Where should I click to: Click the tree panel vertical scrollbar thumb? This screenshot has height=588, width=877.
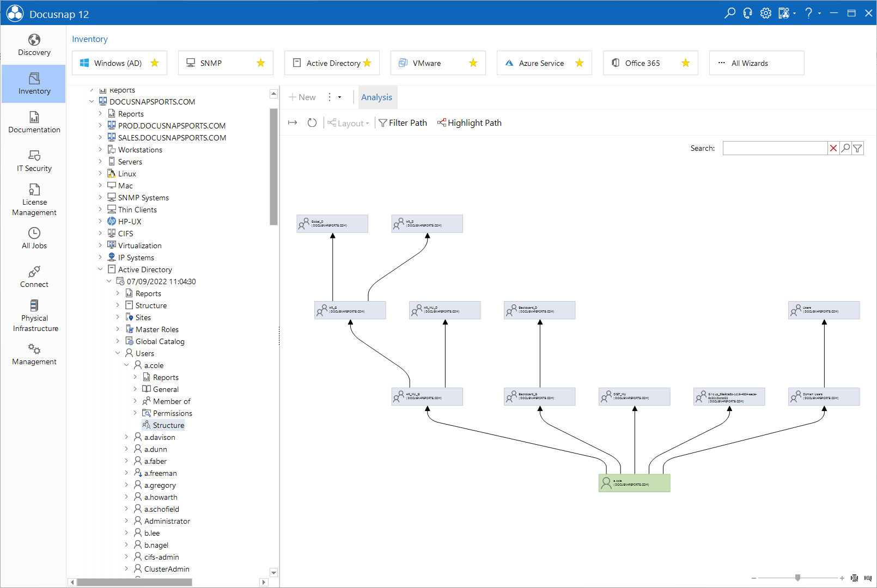tap(274, 166)
